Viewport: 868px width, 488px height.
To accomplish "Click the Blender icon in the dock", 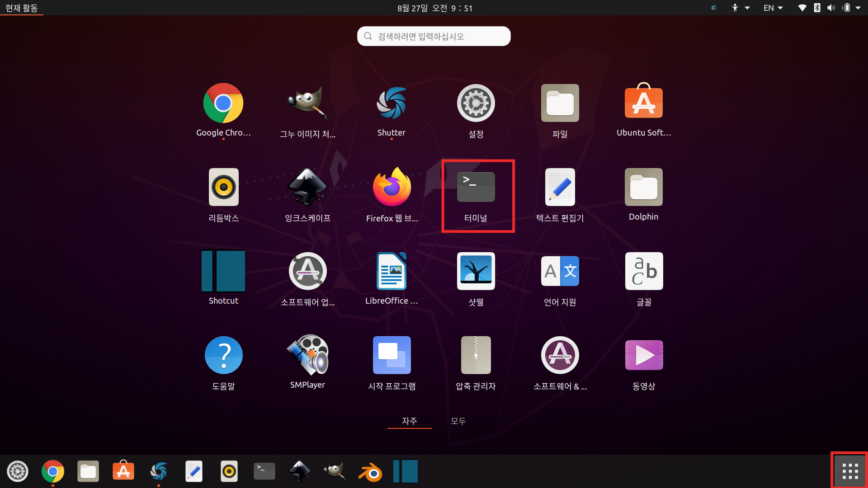I will tap(370, 472).
